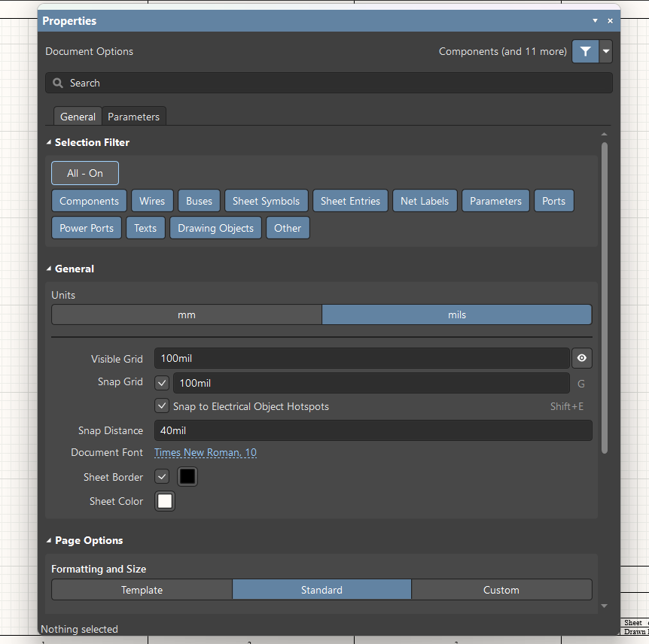Open the Sheet Color white swatch

coord(165,501)
